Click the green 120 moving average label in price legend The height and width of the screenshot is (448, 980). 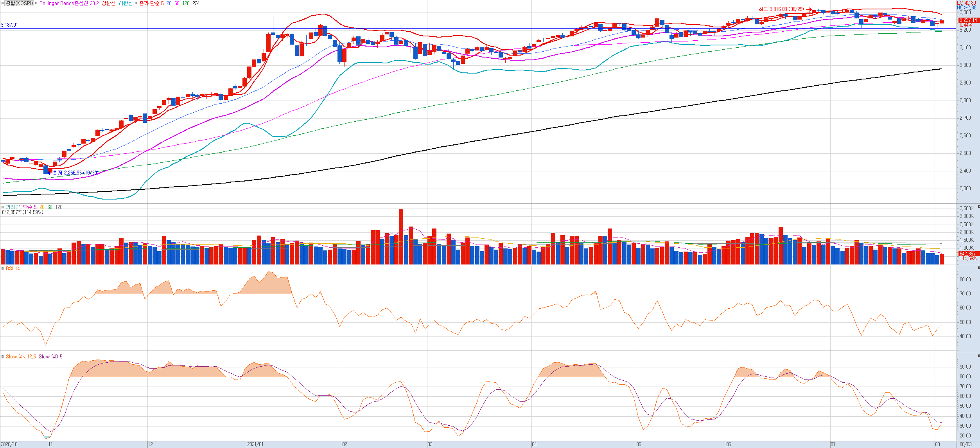pyautogui.click(x=186, y=3)
